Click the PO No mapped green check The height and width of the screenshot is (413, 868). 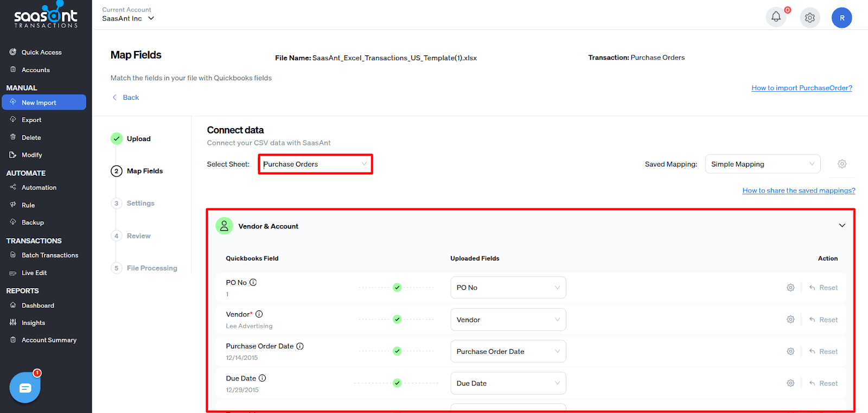pyautogui.click(x=397, y=288)
